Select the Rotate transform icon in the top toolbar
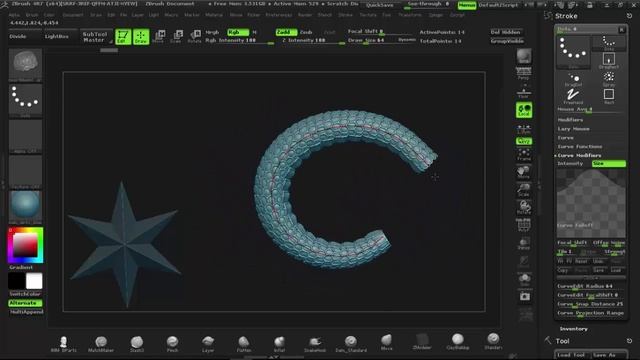The height and width of the screenshot is (360, 640). pos(194,36)
